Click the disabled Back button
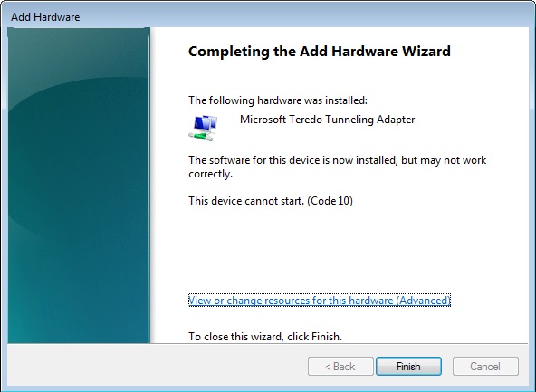The image size is (536, 392). (340, 367)
